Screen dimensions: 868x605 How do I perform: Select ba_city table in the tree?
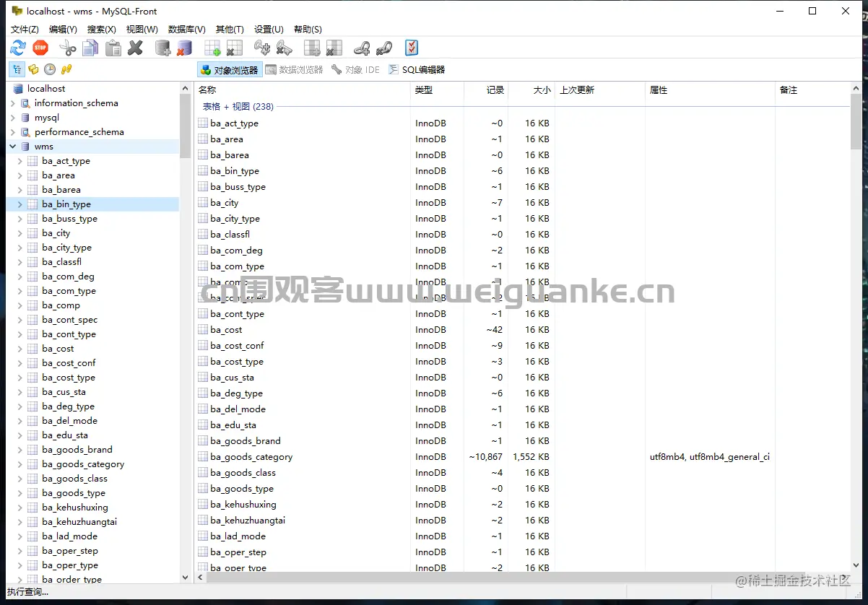pos(56,233)
